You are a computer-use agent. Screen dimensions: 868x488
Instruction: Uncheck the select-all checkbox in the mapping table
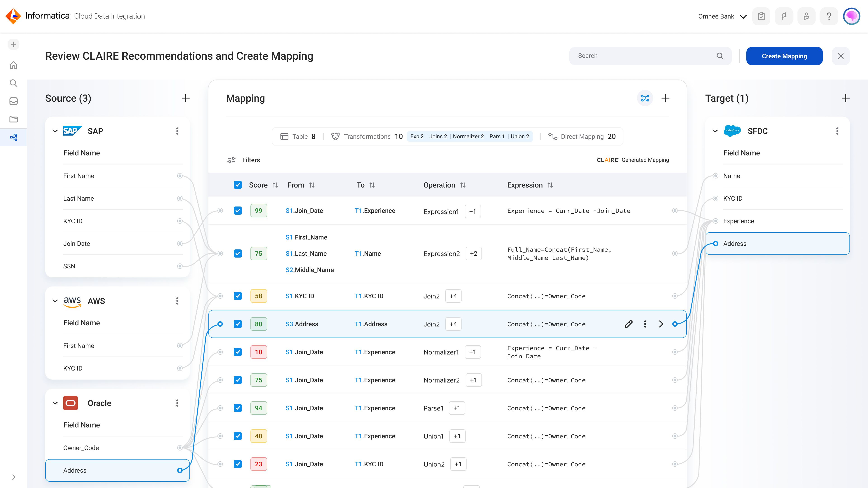(238, 185)
